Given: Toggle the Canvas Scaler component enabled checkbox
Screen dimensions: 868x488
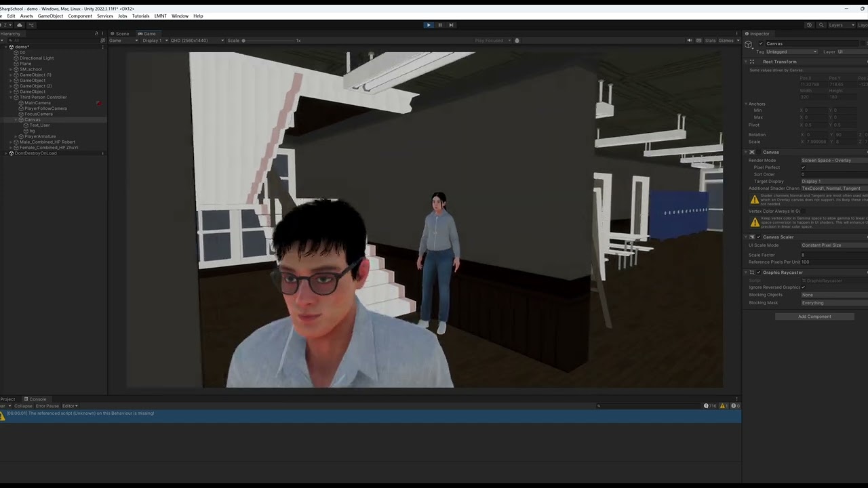Looking at the screenshot, I should coord(759,237).
